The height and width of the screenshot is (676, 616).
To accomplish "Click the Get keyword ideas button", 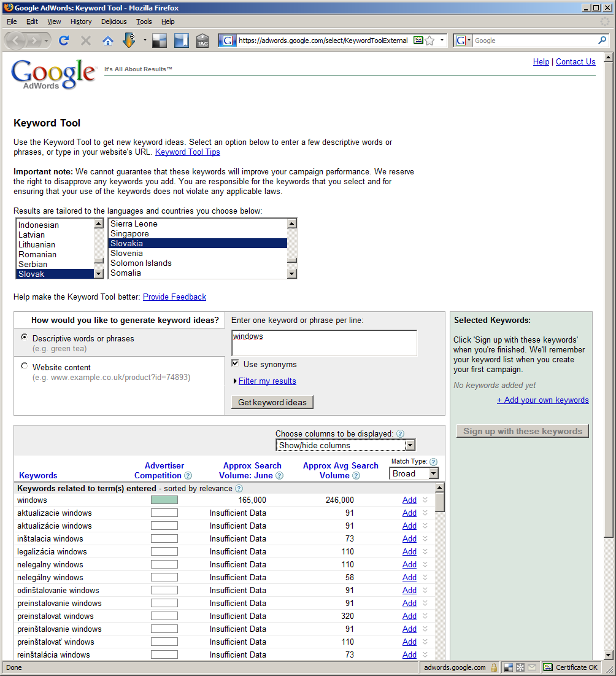I will point(272,402).
